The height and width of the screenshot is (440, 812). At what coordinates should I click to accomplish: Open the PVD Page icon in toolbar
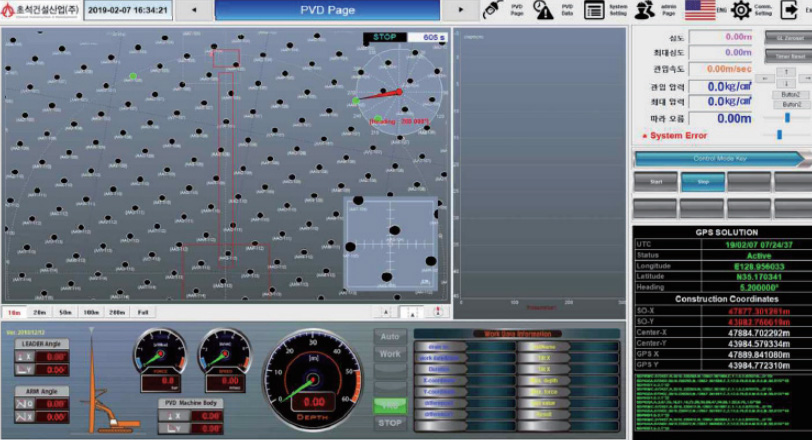pyautogui.click(x=492, y=10)
